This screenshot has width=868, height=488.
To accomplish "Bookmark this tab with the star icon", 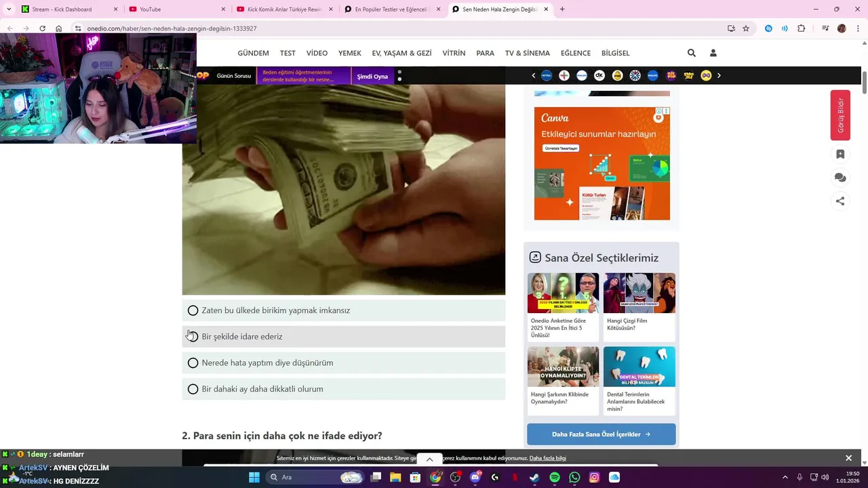I will (746, 28).
